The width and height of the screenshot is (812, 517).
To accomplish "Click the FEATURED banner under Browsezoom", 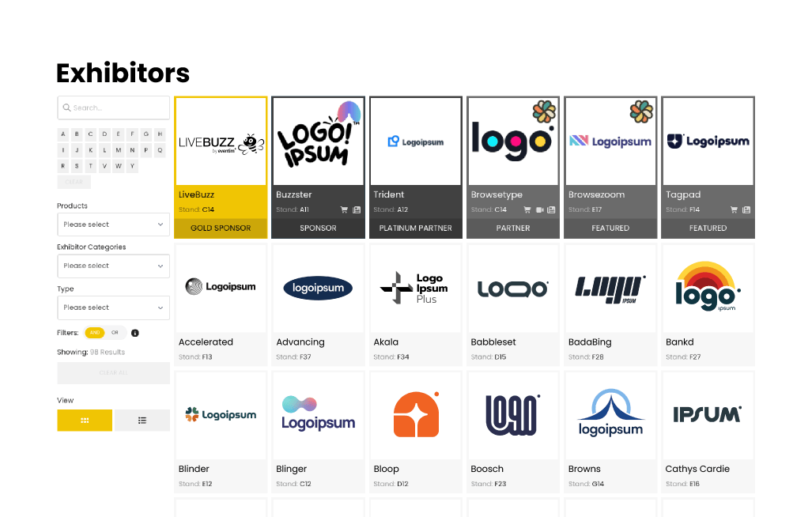I will [610, 228].
